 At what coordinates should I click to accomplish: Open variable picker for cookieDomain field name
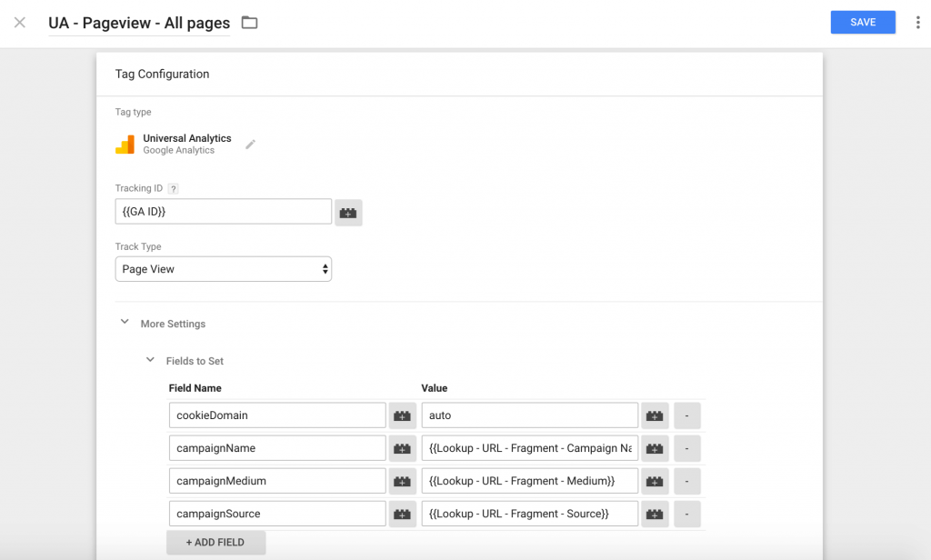[x=402, y=415]
